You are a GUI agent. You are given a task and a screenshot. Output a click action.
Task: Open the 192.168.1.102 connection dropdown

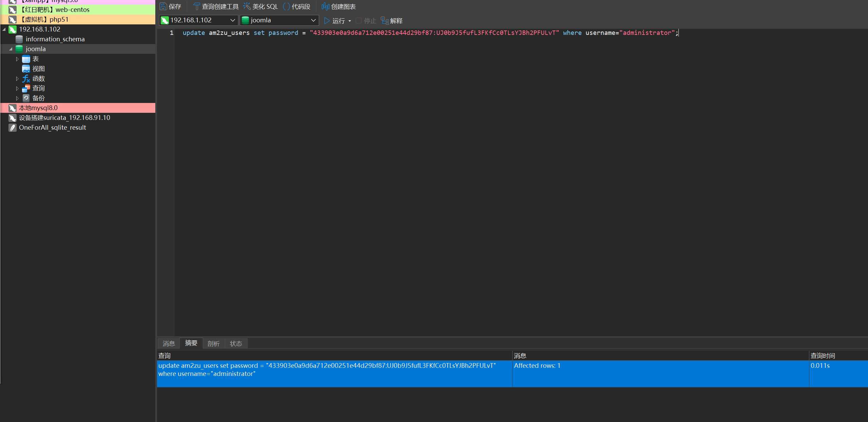pos(233,20)
